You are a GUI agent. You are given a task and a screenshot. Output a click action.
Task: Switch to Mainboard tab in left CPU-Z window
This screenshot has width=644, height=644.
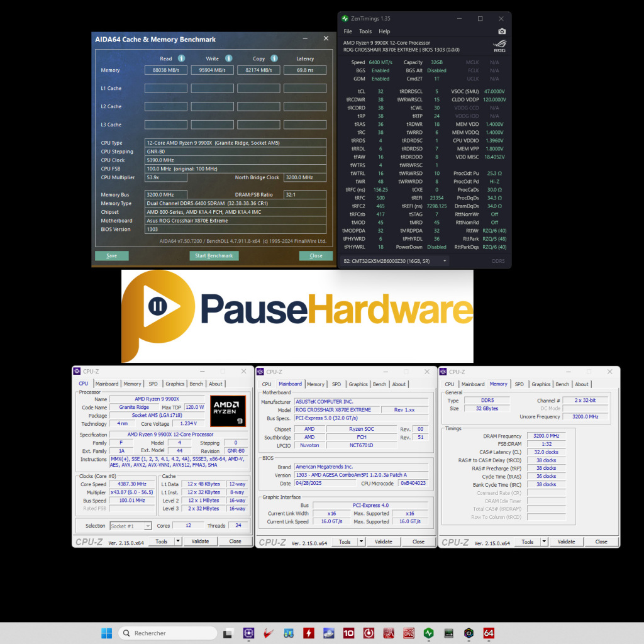click(107, 384)
